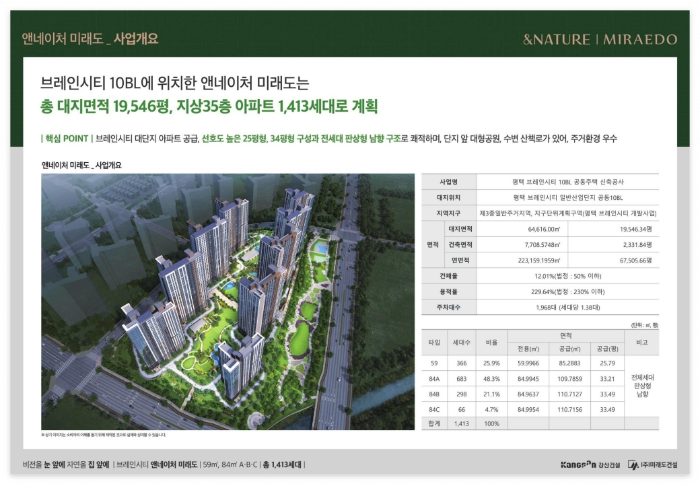Click '1,413' in the 합계 total row
Viewport: 700px width, 484px height.
pos(461,423)
